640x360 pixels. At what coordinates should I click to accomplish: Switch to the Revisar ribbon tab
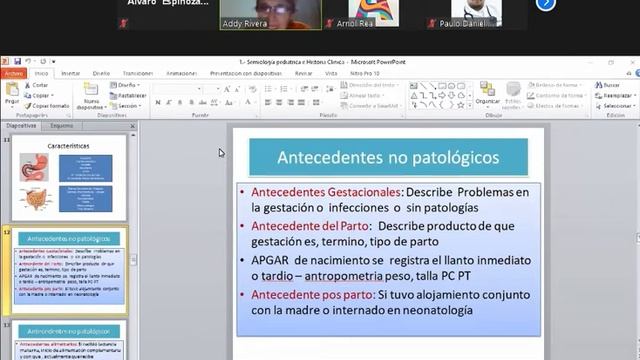point(303,73)
